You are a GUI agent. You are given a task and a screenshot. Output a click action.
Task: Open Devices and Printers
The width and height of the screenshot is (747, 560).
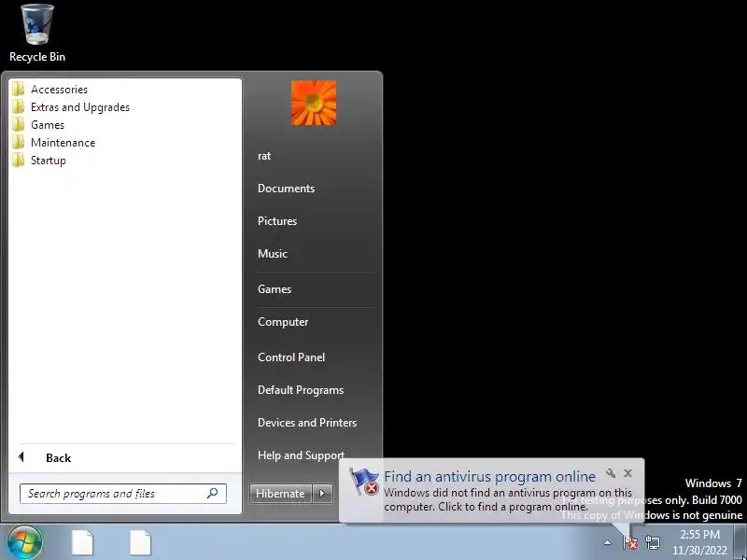click(x=307, y=423)
